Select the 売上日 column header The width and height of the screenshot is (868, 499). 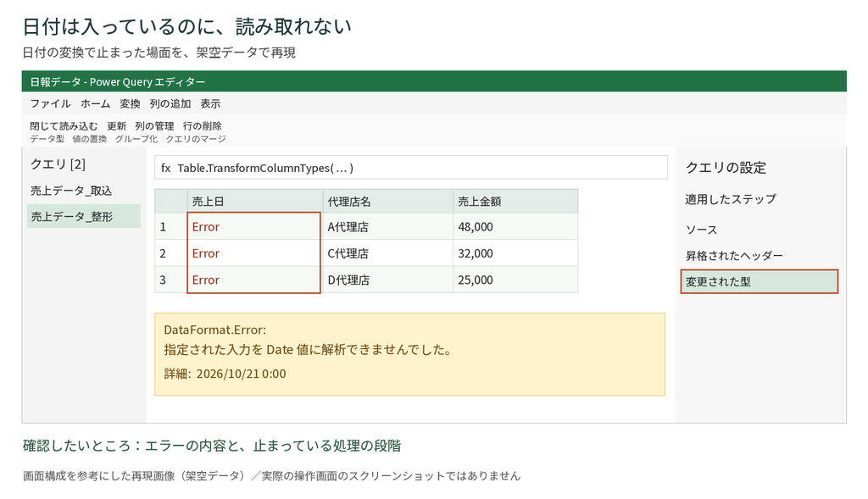(255, 202)
